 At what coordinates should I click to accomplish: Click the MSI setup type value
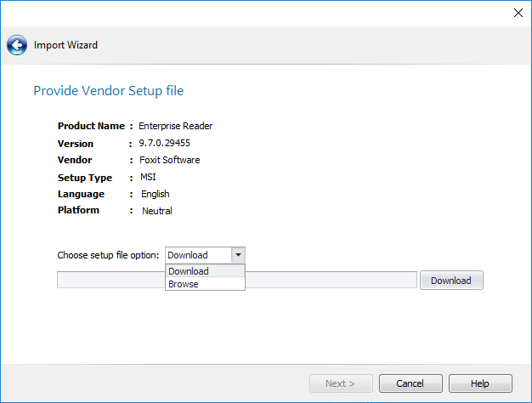click(x=149, y=177)
